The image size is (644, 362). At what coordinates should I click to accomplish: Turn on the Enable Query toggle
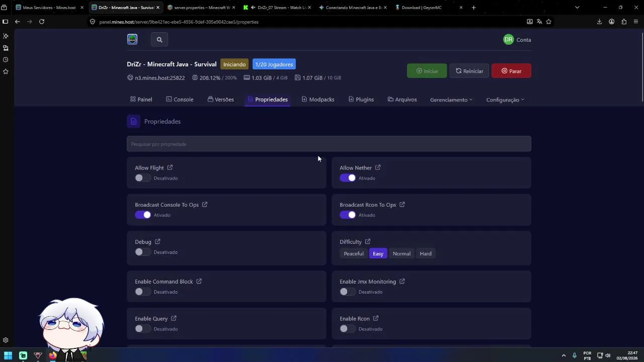[143, 329]
